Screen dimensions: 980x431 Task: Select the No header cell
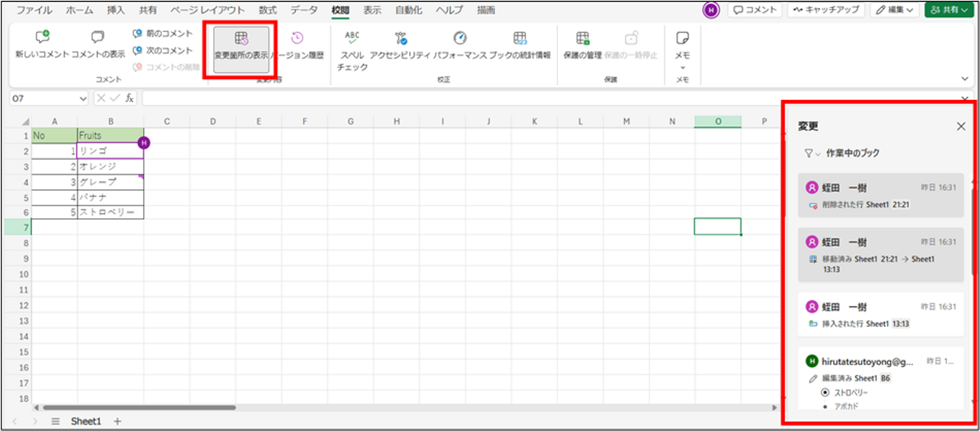click(x=54, y=135)
